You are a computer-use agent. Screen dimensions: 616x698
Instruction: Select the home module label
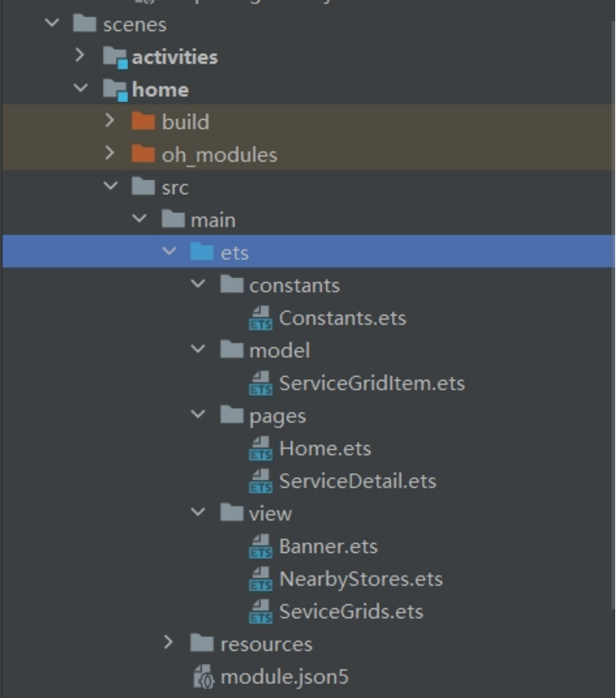(161, 90)
